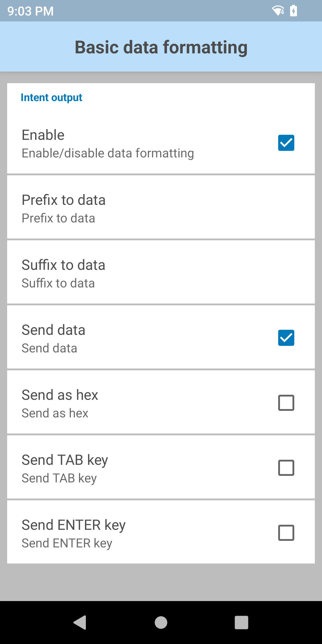Turn on Send ENTER key checkbox

[286, 533]
